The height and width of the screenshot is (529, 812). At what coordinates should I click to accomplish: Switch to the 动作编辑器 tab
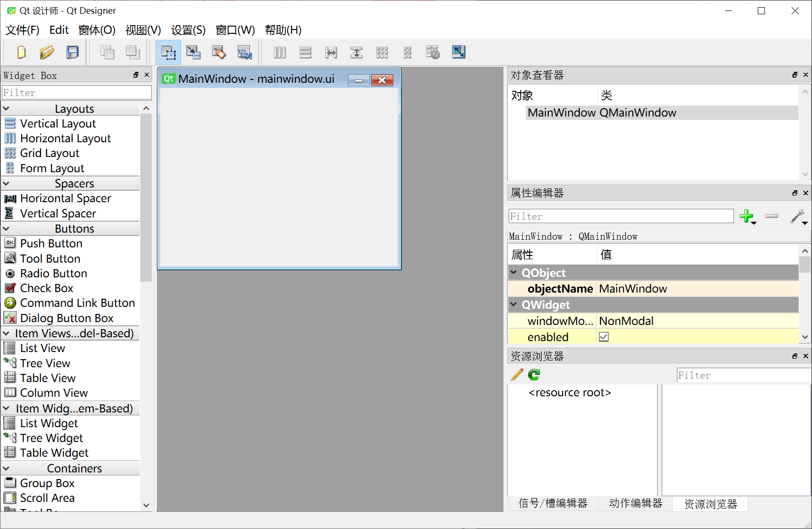(636, 503)
